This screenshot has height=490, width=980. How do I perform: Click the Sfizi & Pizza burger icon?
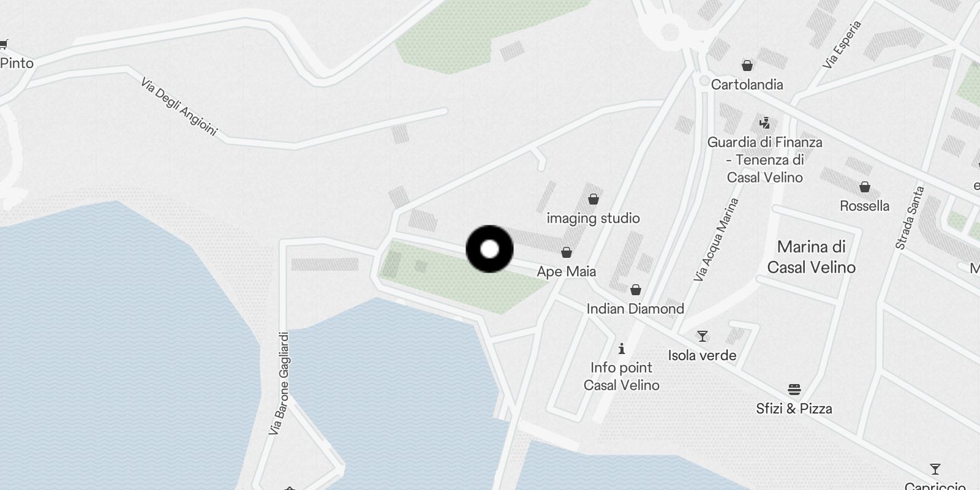(x=794, y=390)
